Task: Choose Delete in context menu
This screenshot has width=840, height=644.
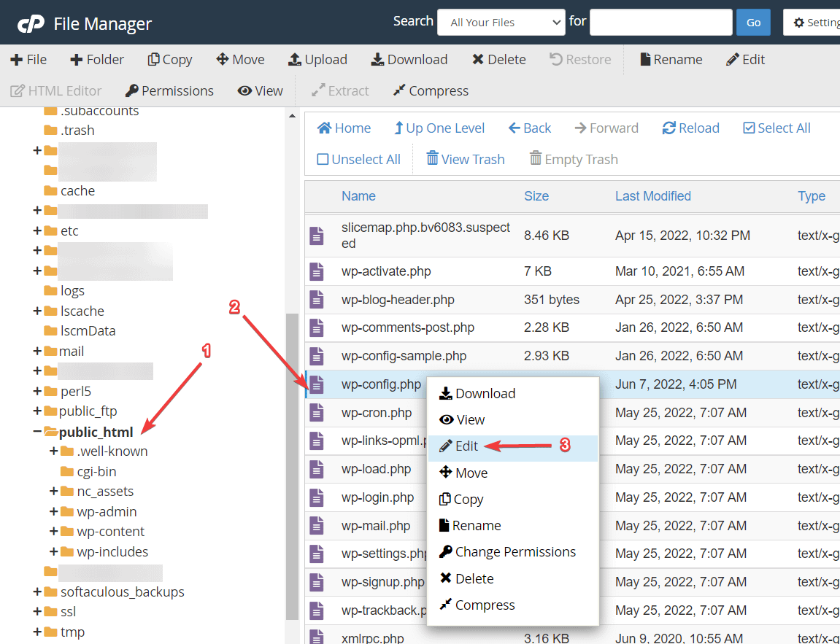Action: [x=512, y=578]
